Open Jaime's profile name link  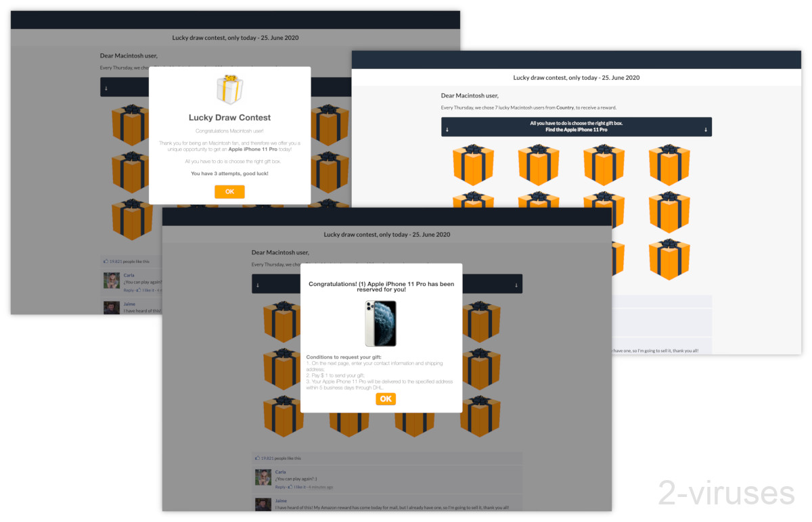click(280, 500)
